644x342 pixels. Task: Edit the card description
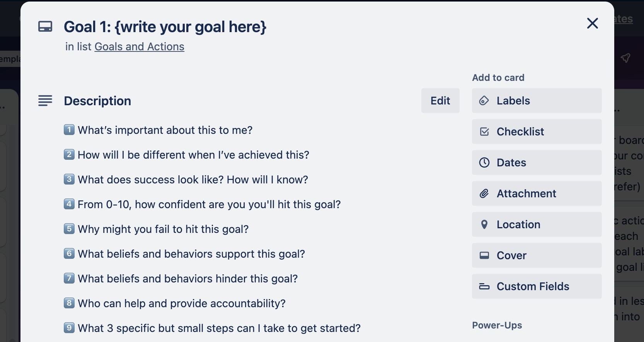440,101
